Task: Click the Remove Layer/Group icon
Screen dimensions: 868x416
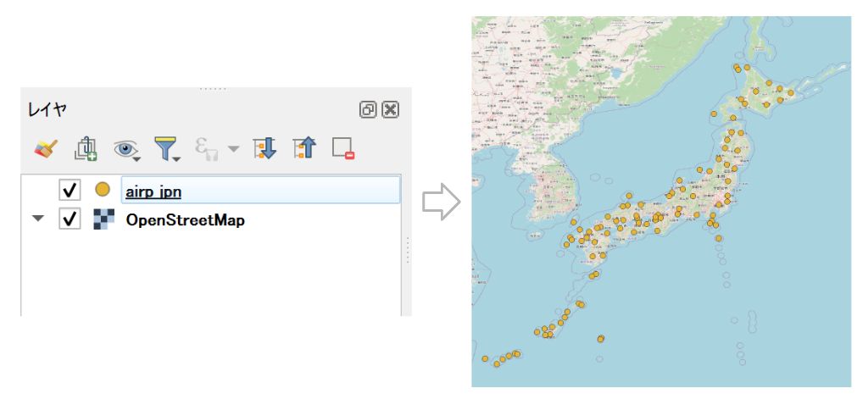Action: click(343, 149)
